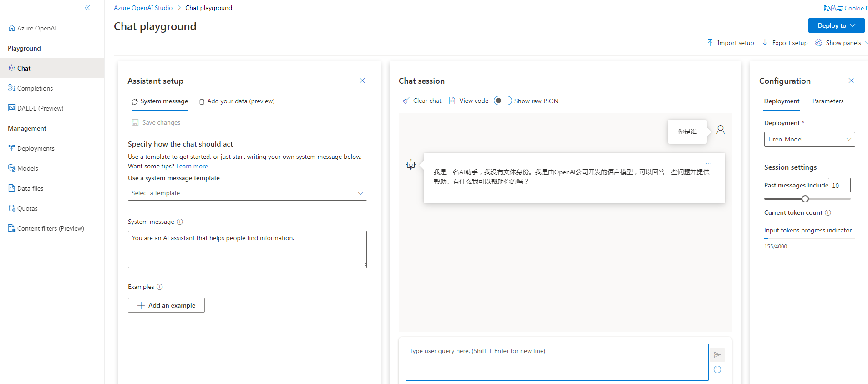The height and width of the screenshot is (384, 868).
Task: Click the regenerate refresh icon below send
Action: pyautogui.click(x=717, y=369)
